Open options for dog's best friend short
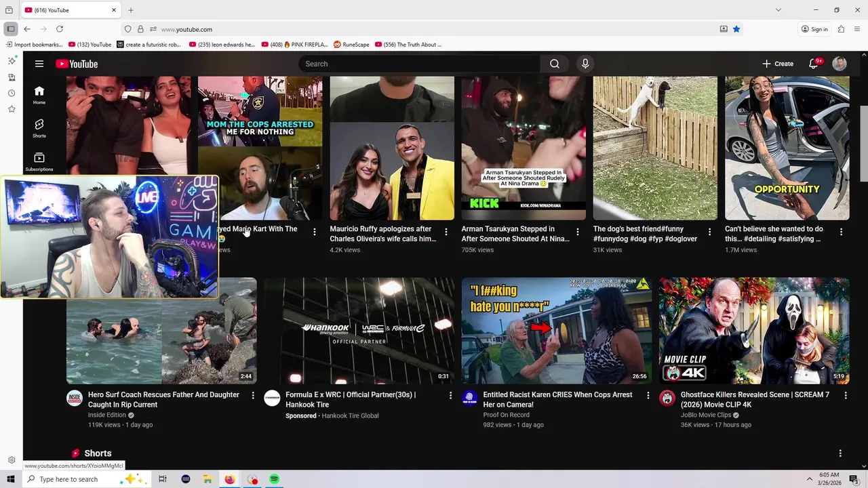868x488 pixels. [710, 232]
